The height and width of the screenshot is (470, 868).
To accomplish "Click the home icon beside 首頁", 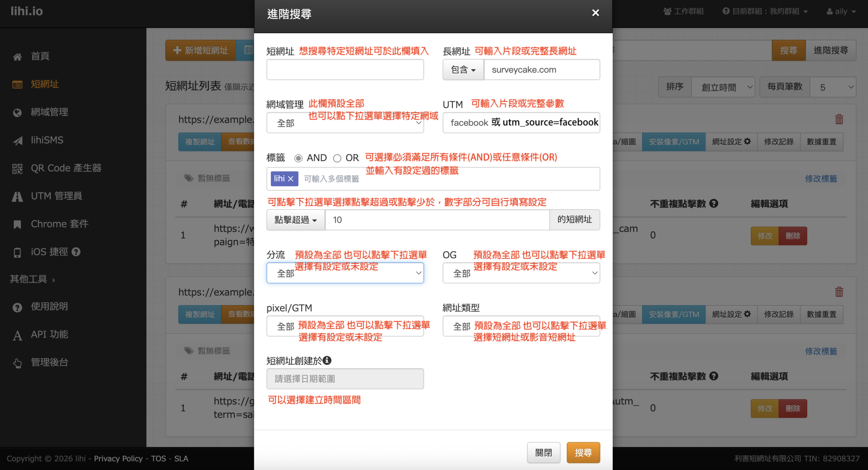I will (x=17, y=56).
